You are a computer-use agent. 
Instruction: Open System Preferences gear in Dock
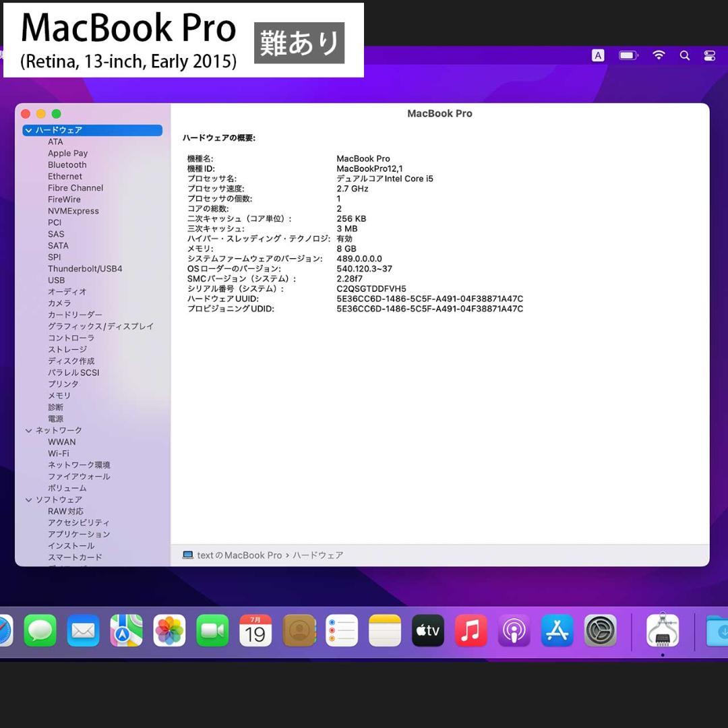click(601, 630)
